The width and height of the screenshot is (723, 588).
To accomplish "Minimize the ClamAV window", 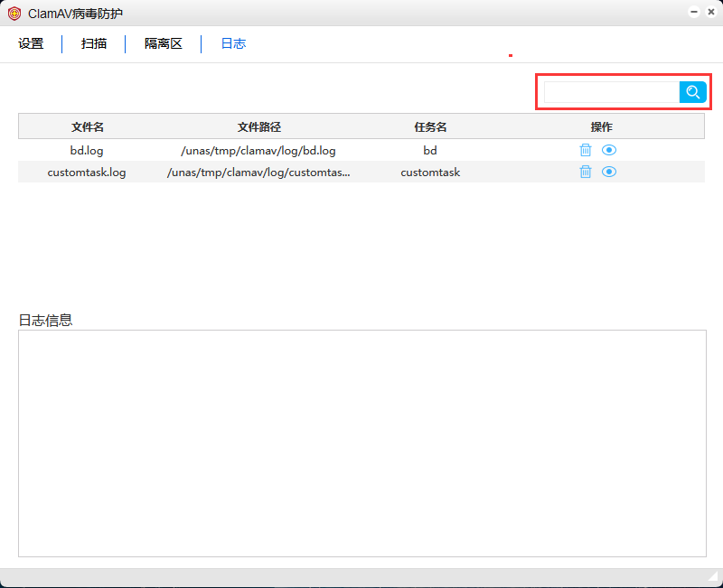I will (x=694, y=13).
